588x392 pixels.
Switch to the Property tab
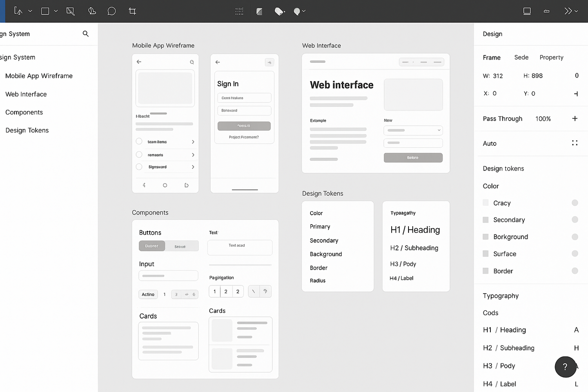tap(551, 57)
